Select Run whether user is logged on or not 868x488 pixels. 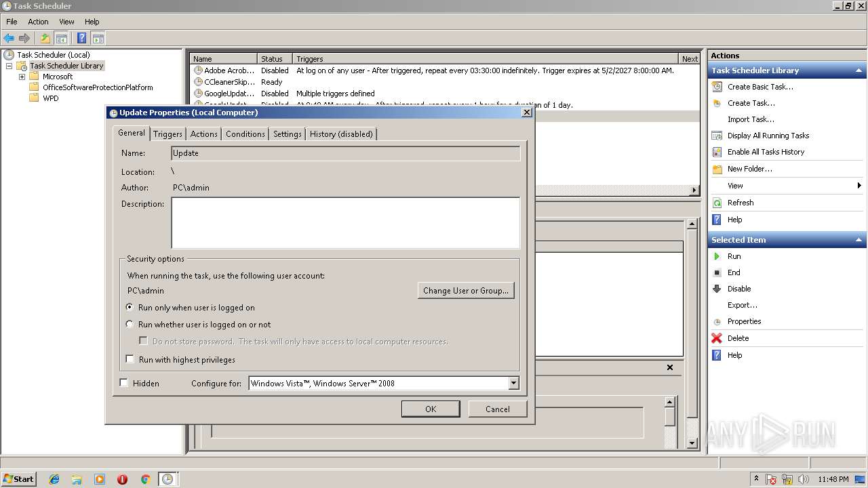point(130,324)
